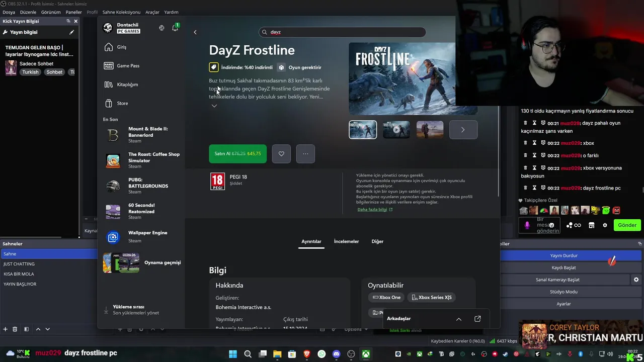The height and width of the screenshot is (362, 644).
Task: Open 60 Seconds! Reatomized entry
Action: click(142, 211)
